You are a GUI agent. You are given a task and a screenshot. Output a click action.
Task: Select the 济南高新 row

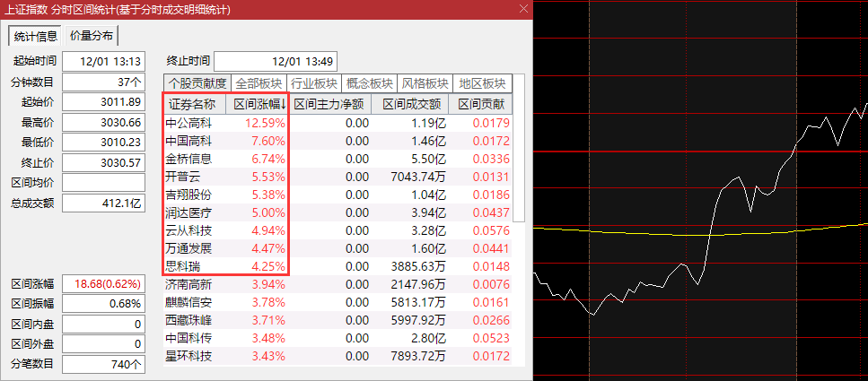click(338, 285)
